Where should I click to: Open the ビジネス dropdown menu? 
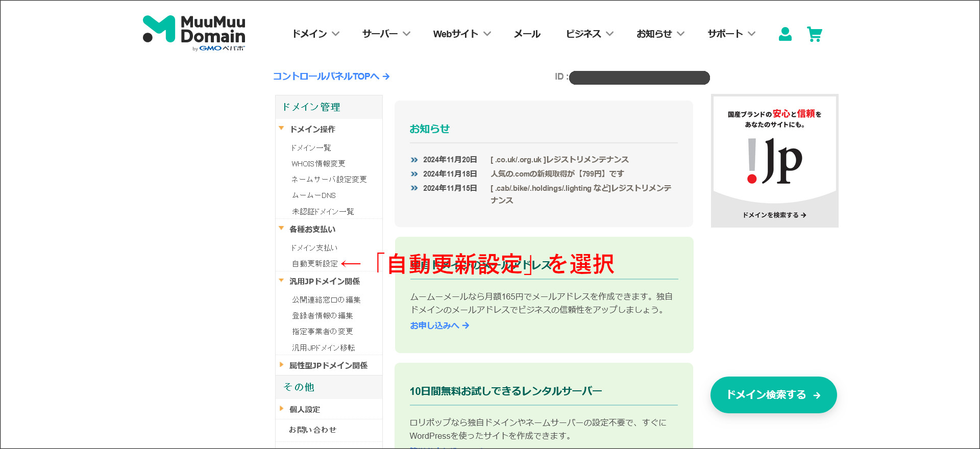[590, 34]
